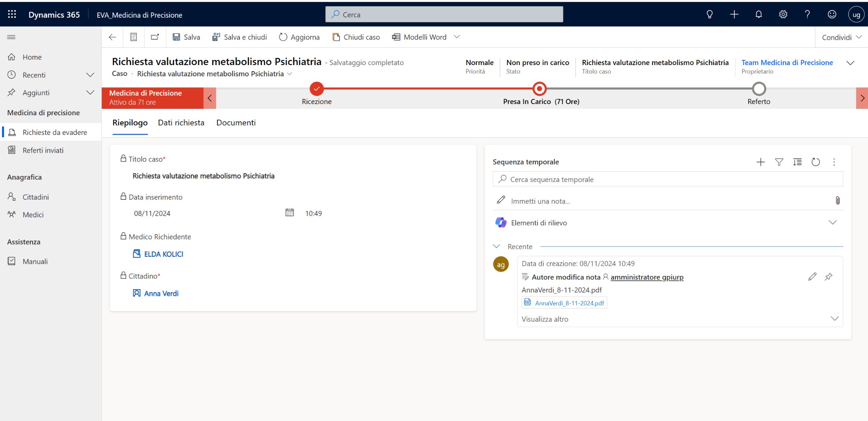Expand the Recenti sidebar list
Viewport: 868px width, 421px height.
pyautogui.click(x=90, y=75)
